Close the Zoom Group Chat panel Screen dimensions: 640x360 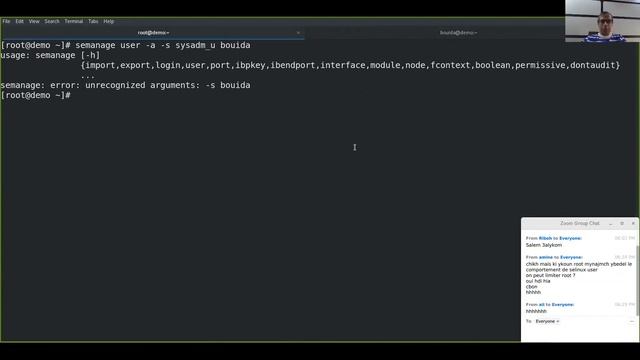(633, 223)
